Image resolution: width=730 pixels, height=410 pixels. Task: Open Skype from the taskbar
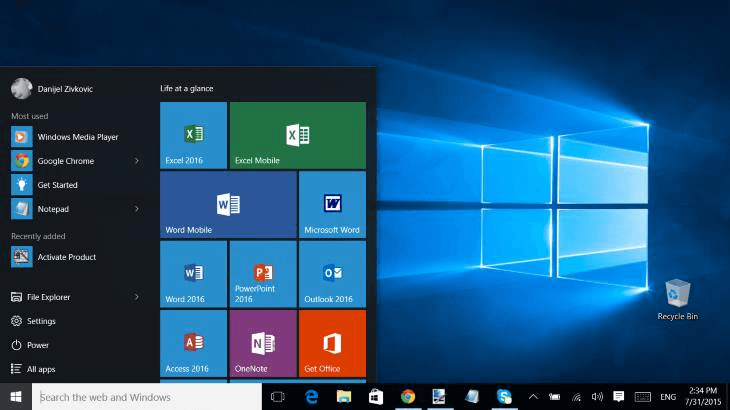(x=505, y=397)
